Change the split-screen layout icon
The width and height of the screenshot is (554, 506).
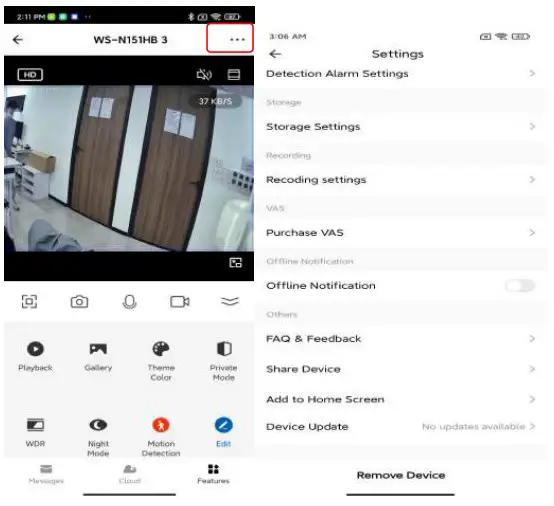234,75
